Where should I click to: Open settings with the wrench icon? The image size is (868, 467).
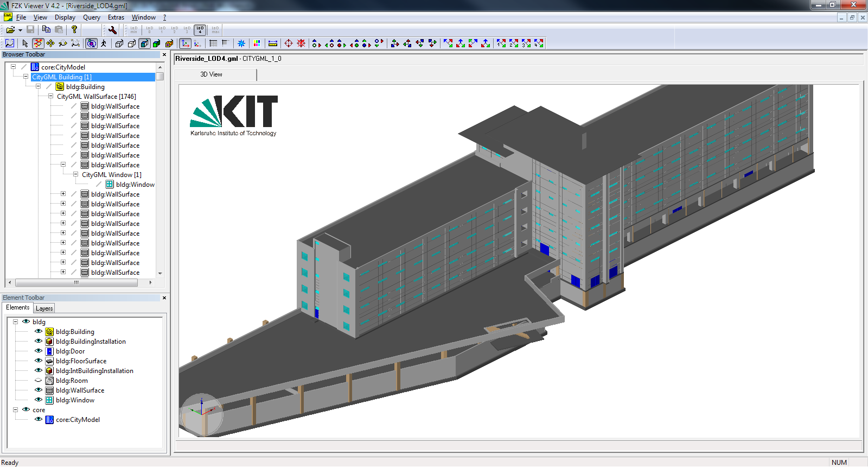click(x=112, y=30)
